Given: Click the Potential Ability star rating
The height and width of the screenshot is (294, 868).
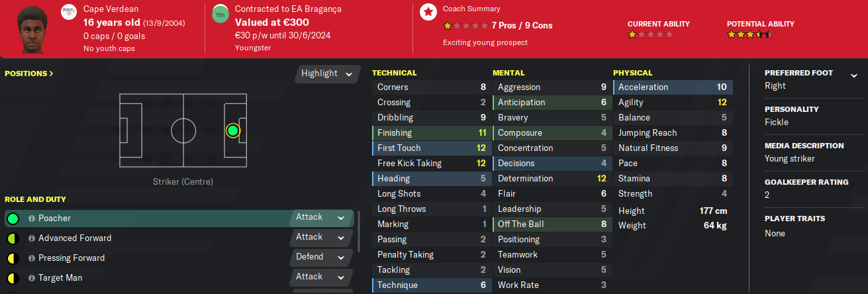Looking at the screenshot, I should pos(749,34).
